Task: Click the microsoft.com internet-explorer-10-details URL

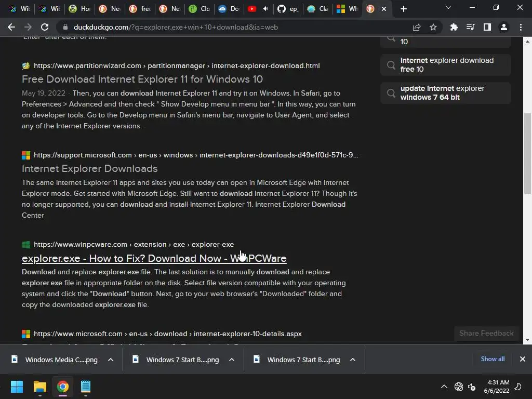Action: [x=168, y=334]
